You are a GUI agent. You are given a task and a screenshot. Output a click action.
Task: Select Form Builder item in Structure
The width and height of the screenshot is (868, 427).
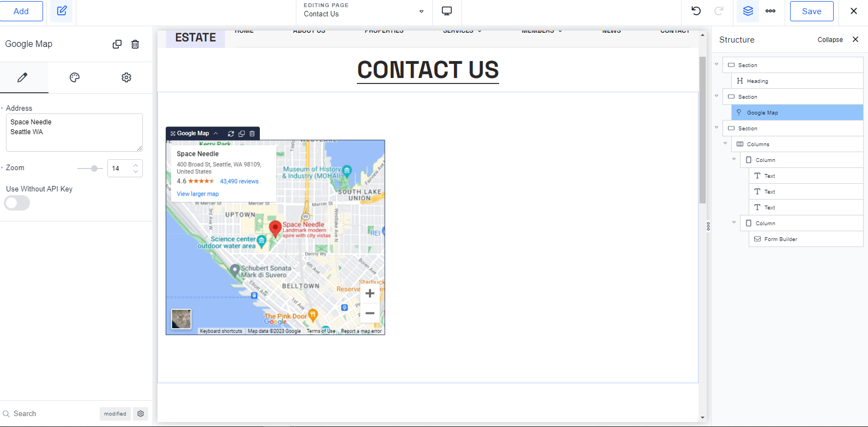tap(806, 239)
